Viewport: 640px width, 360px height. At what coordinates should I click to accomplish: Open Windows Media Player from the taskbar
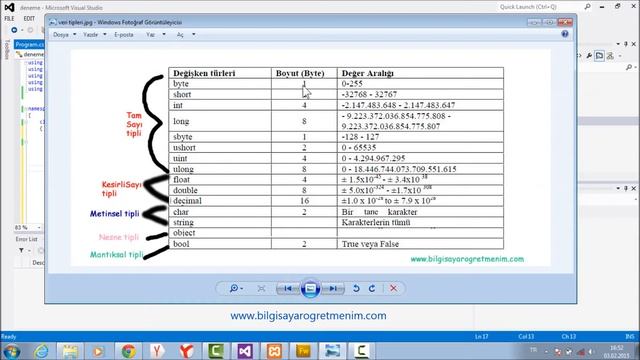click(98, 351)
